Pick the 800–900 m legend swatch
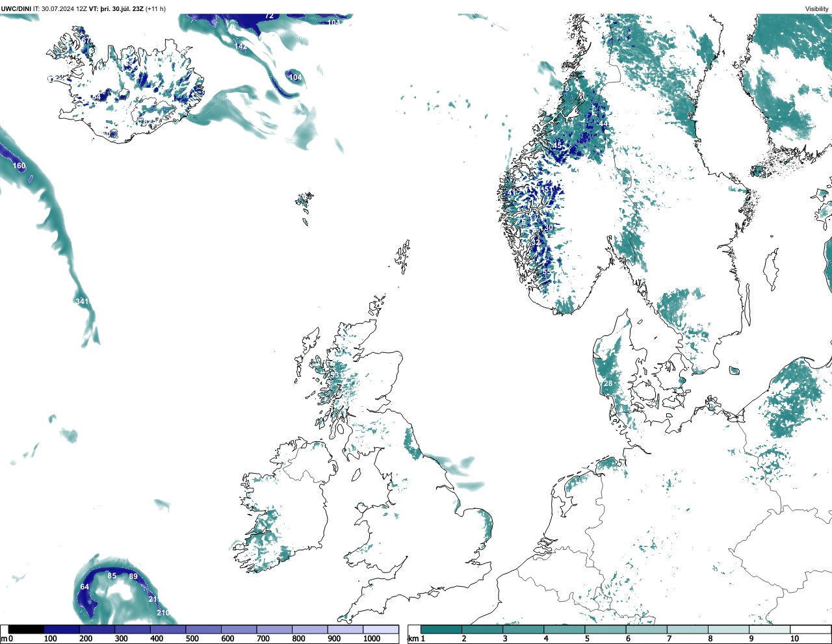 point(310,630)
